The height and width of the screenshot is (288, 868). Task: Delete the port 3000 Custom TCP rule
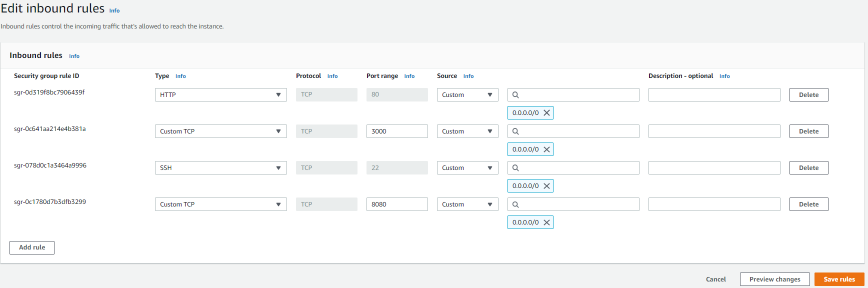[x=809, y=131]
